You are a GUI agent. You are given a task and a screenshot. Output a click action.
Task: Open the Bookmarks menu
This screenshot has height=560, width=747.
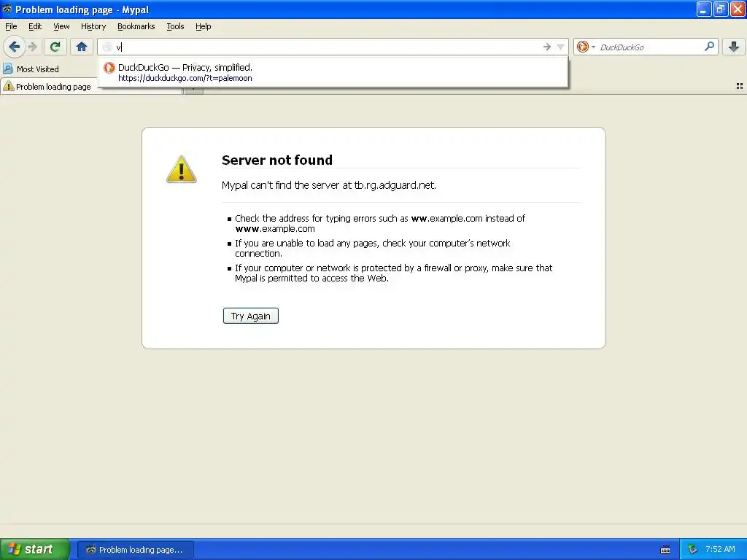coord(136,26)
